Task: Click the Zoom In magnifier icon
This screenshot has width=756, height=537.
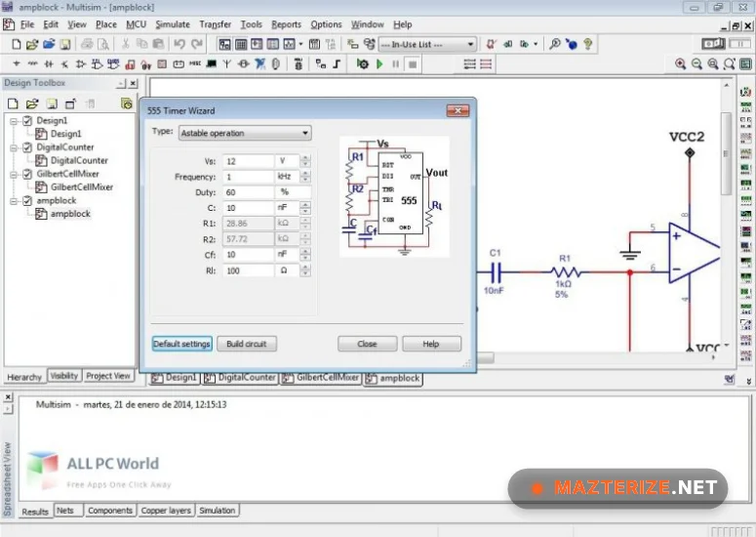Action: pos(680,64)
